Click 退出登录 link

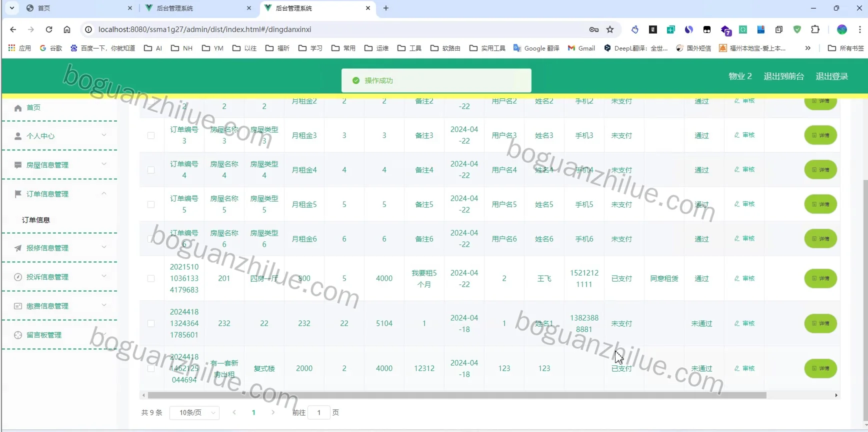(832, 76)
